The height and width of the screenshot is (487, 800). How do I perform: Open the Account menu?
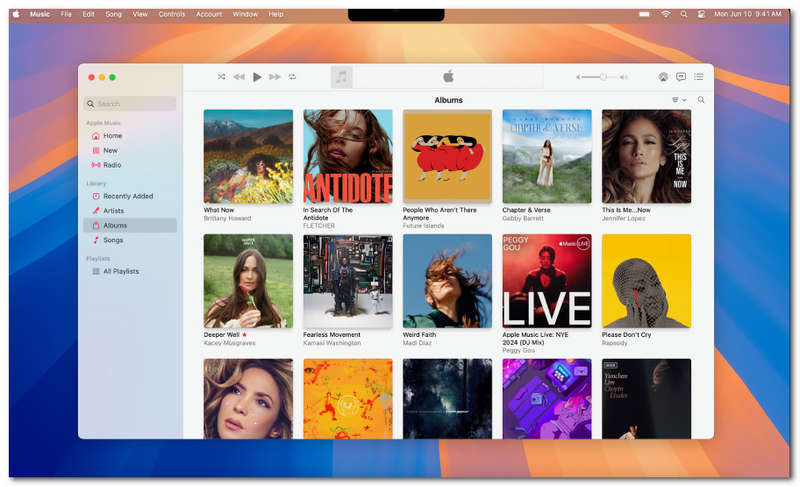pos(209,14)
